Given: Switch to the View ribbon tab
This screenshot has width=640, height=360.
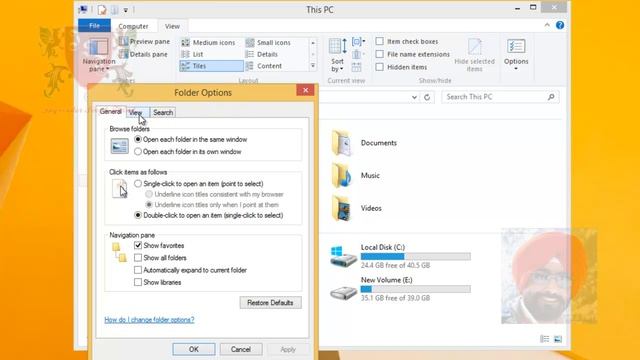Looking at the screenshot, I should 172,26.
